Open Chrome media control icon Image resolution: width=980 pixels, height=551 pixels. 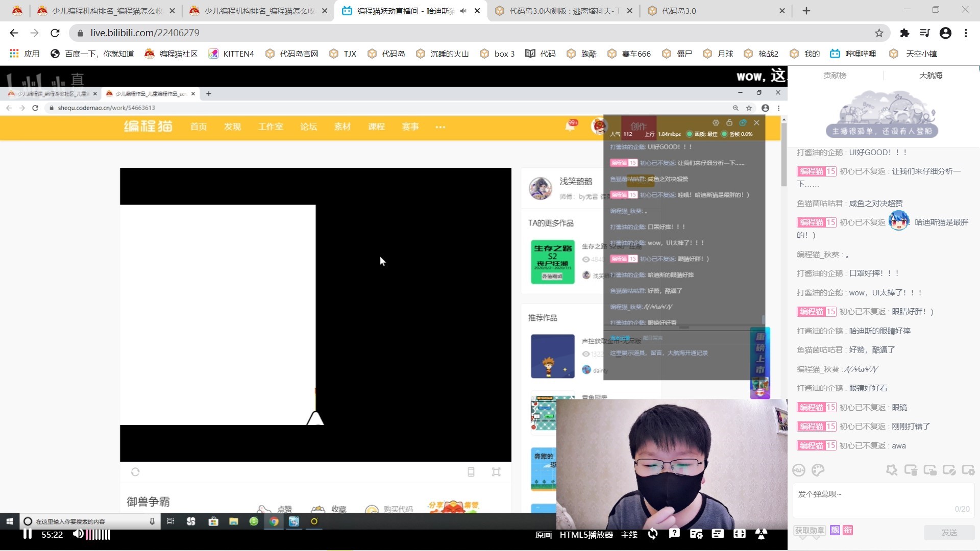(x=925, y=33)
